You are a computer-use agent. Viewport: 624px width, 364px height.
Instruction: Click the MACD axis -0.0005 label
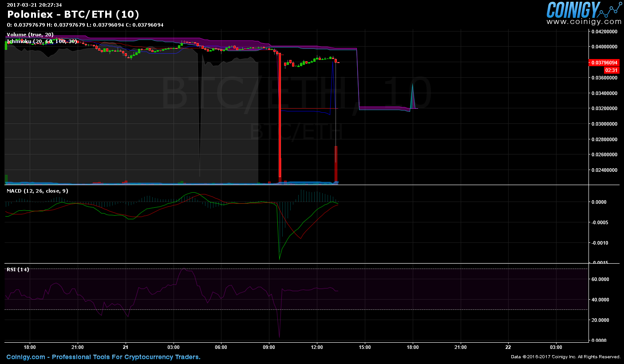(x=600, y=222)
